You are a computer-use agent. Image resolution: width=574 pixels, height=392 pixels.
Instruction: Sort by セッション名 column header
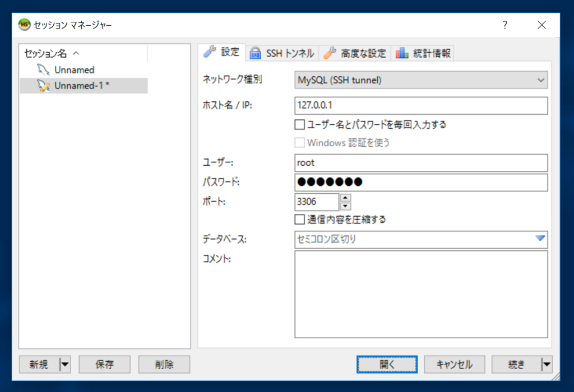tap(84, 53)
